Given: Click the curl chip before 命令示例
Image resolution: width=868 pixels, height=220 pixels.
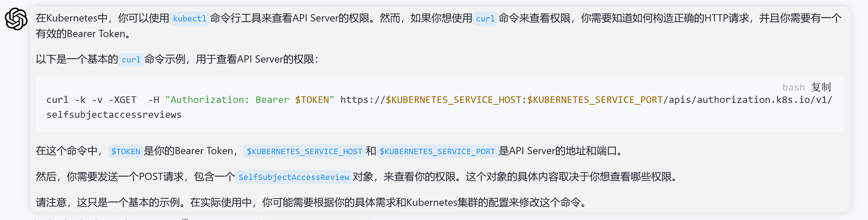Looking at the screenshot, I should pos(131,60).
